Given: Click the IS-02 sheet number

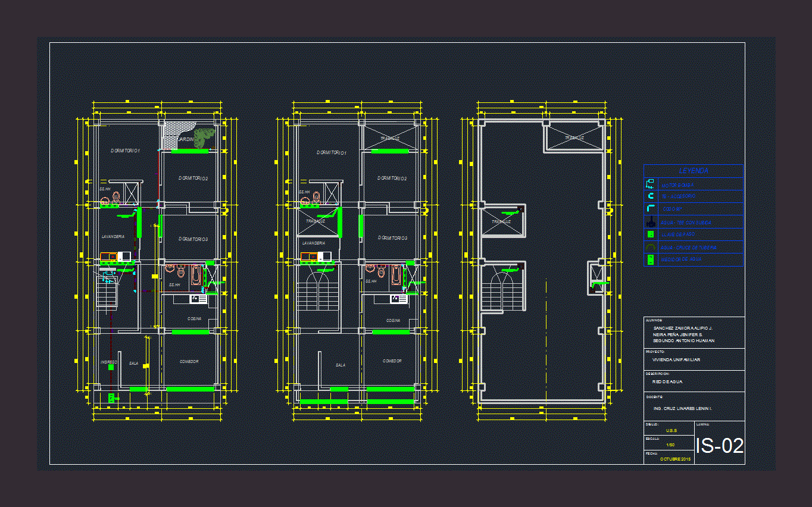Looking at the screenshot, I should coord(720,446).
